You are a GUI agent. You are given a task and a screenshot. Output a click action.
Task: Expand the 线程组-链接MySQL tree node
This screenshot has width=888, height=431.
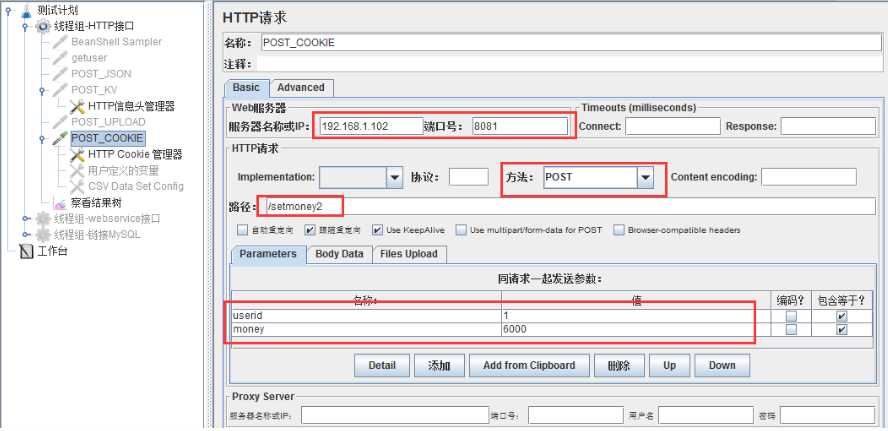(x=25, y=234)
